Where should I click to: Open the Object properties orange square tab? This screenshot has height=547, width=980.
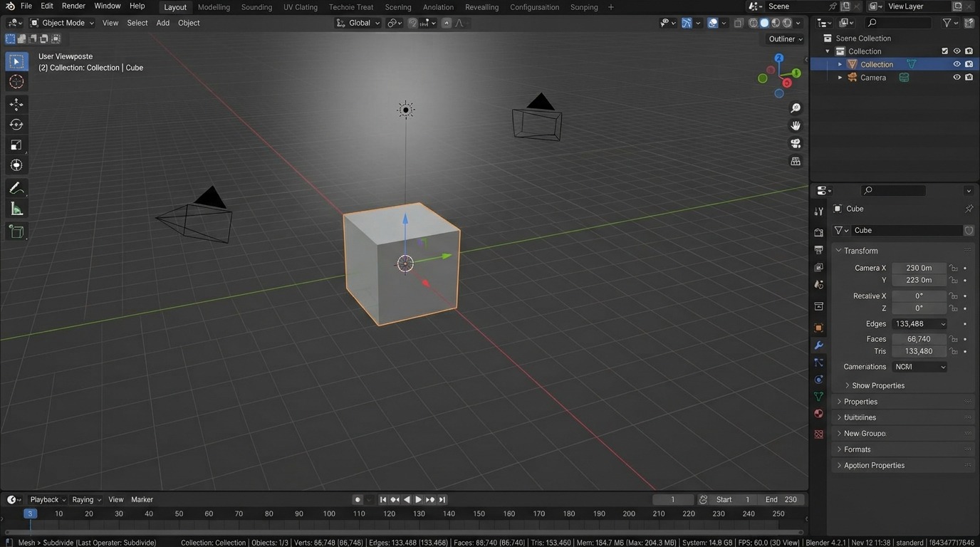[x=818, y=328]
